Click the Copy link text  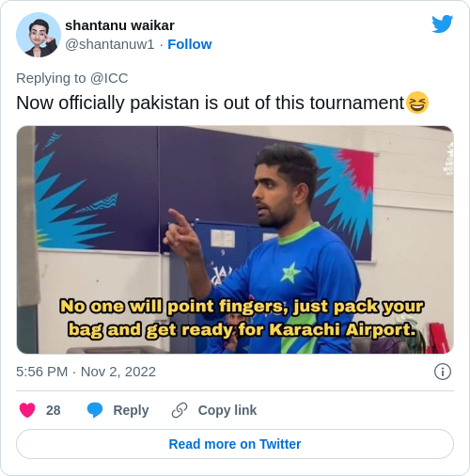coord(227,410)
